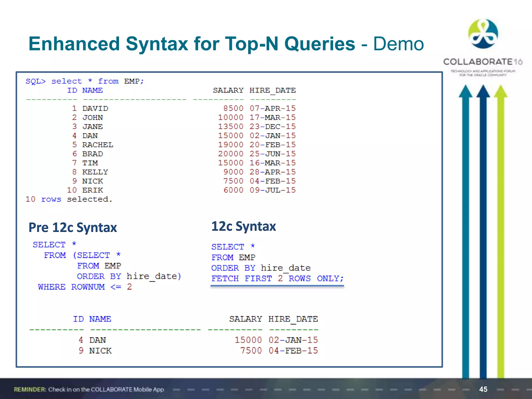Select the BRAD row hired 25-JUN-15
The width and height of the screenshot is (532, 399).
[184, 154]
